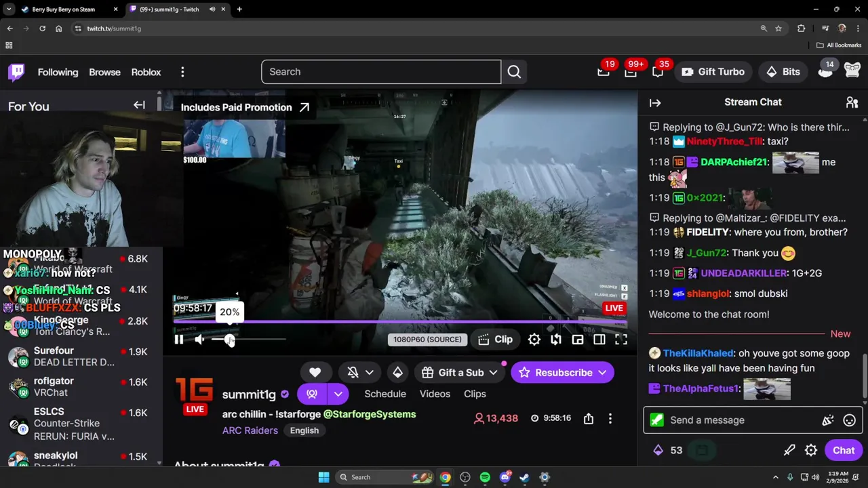The image size is (868, 488).
Task: Unfollow with the heart button
Action: click(x=315, y=372)
